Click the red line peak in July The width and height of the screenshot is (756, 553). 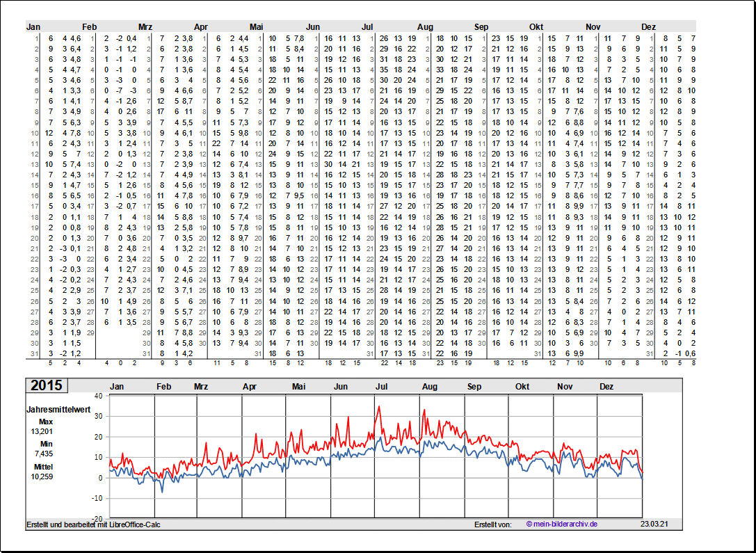click(378, 407)
